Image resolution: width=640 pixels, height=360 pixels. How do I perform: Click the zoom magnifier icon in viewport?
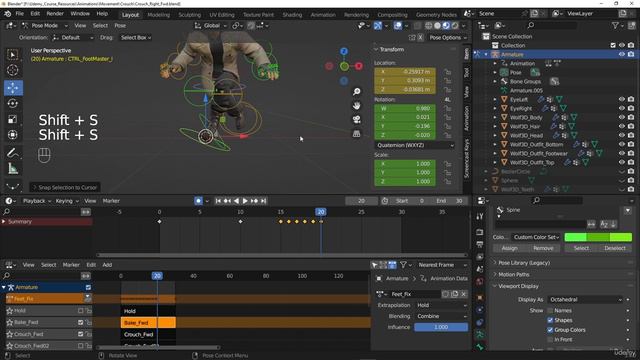pyautogui.click(x=356, y=91)
